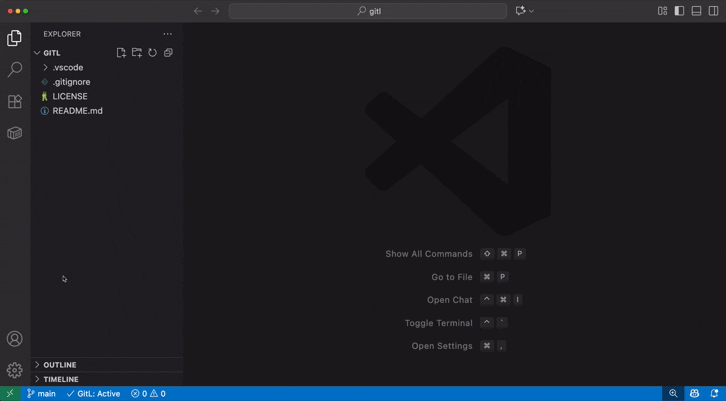Image resolution: width=726 pixels, height=401 pixels.
Task: Toggle the secondary side bar visibility
Action: (x=713, y=11)
